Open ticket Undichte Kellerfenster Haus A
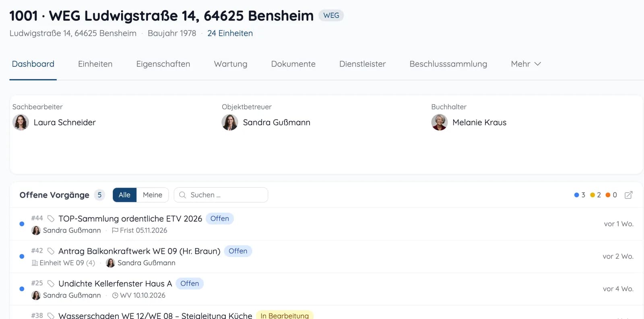Screen dimensions: 644x319 [115, 284]
